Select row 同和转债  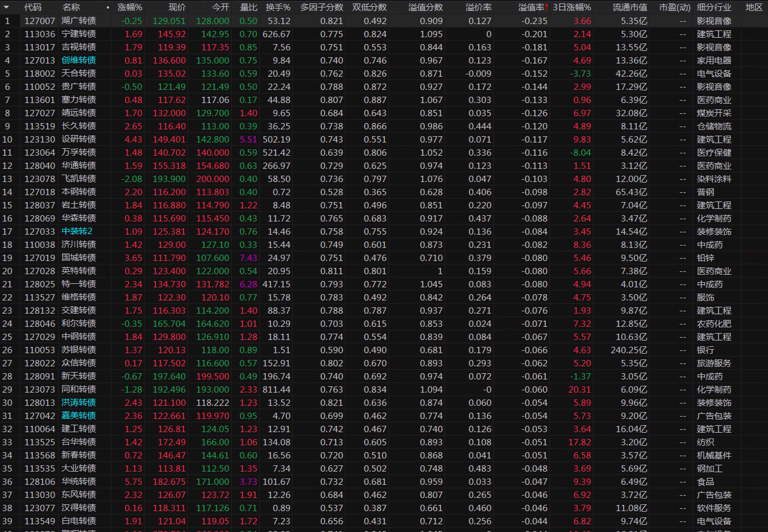point(384,390)
